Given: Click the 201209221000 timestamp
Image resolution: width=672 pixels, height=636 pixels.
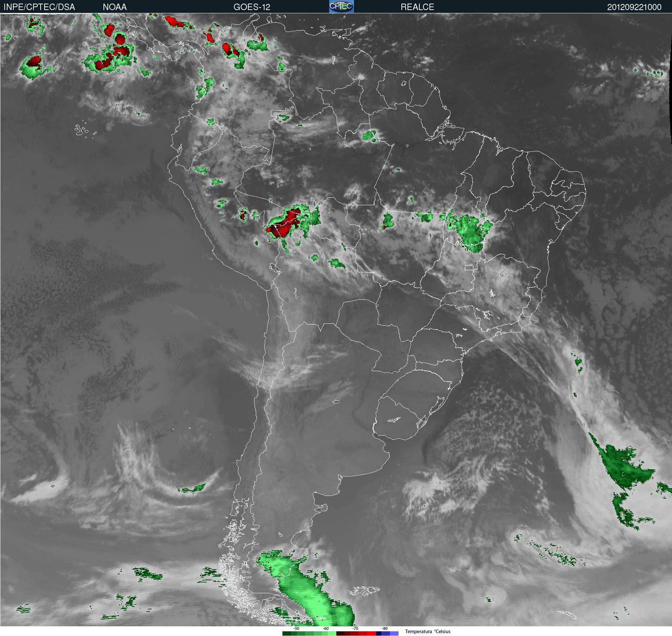Looking at the screenshot, I should [634, 7].
